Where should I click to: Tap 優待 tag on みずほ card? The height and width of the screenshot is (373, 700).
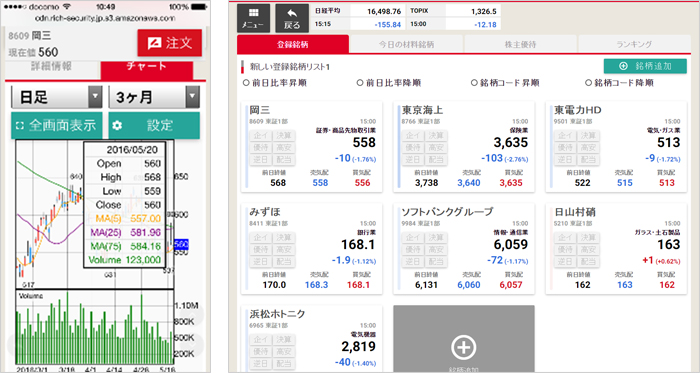[261, 250]
